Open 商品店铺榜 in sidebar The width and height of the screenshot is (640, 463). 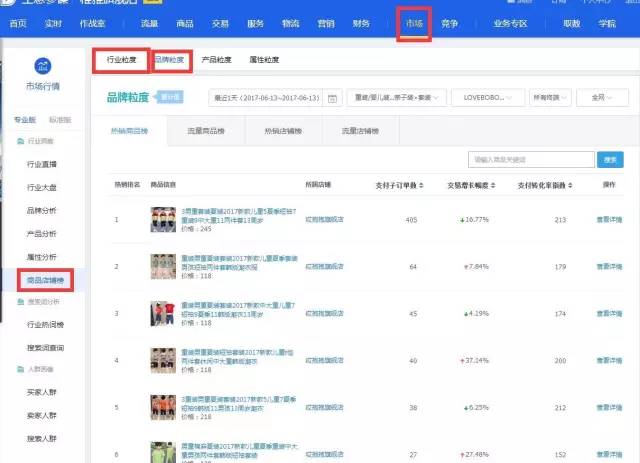[x=45, y=280]
